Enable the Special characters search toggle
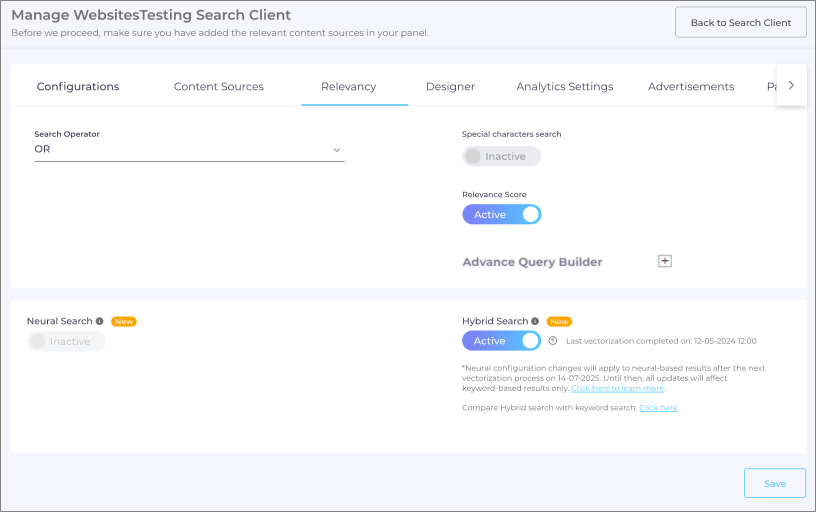 point(501,156)
